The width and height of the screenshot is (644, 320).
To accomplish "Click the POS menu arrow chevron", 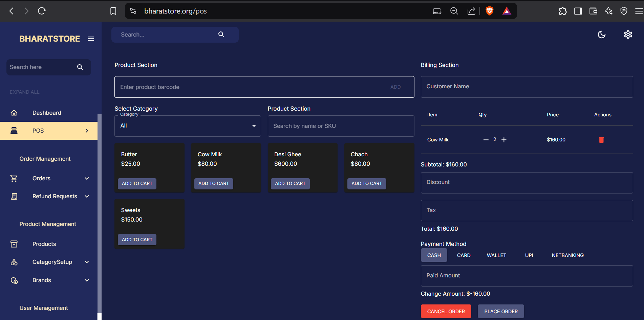I will tap(87, 131).
